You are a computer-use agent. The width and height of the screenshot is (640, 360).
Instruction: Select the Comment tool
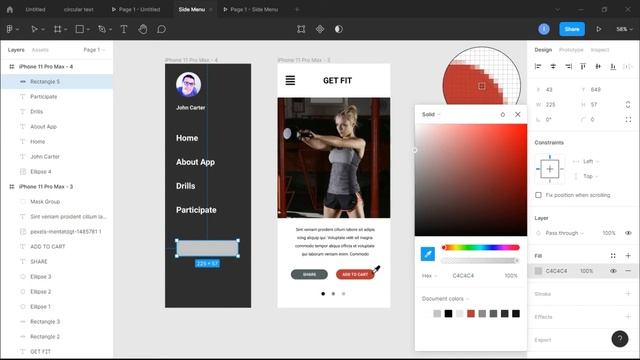(162, 29)
